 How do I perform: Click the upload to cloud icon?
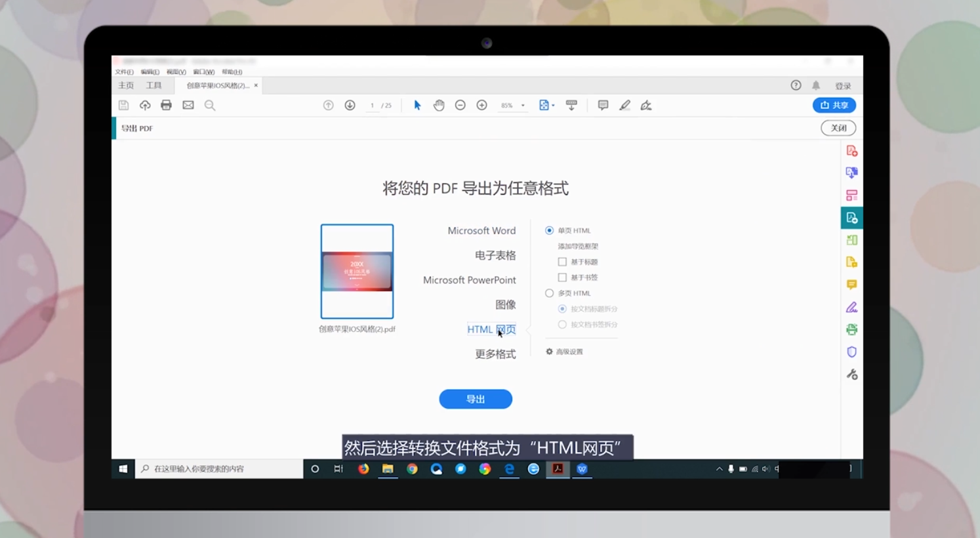145,105
